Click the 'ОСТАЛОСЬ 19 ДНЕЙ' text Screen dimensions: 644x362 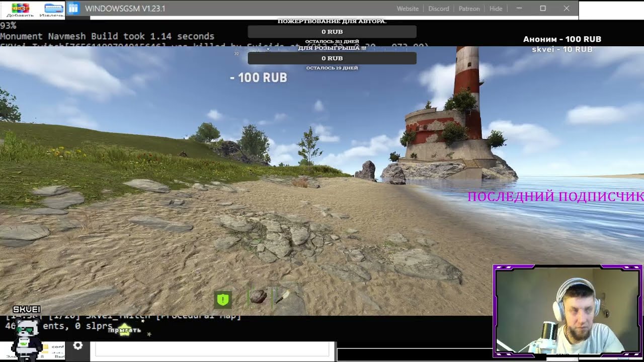(332, 68)
